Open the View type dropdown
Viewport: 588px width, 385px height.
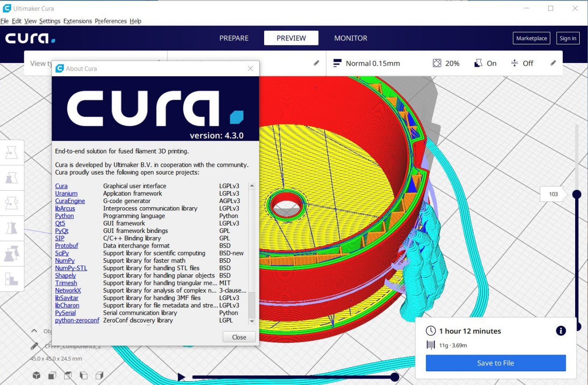pos(96,63)
